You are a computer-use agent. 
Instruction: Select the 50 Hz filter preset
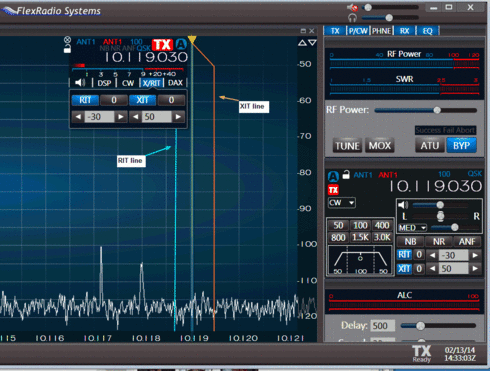338,226
